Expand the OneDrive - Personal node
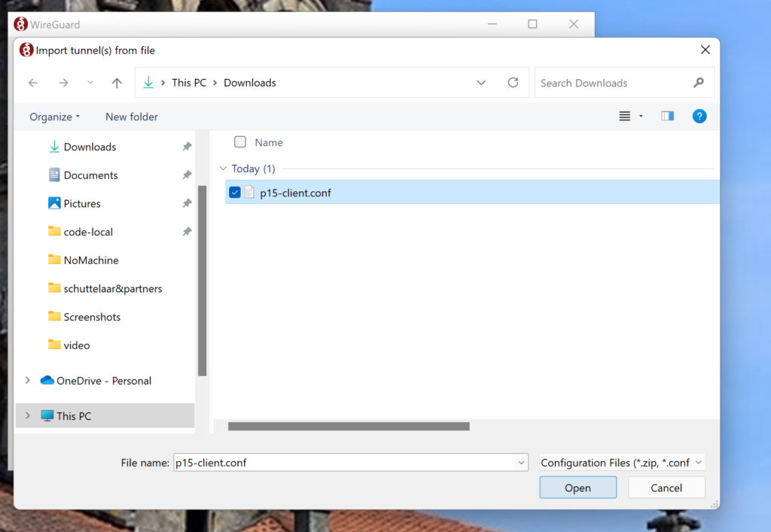Image resolution: width=771 pixels, height=532 pixels. pyautogui.click(x=28, y=381)
